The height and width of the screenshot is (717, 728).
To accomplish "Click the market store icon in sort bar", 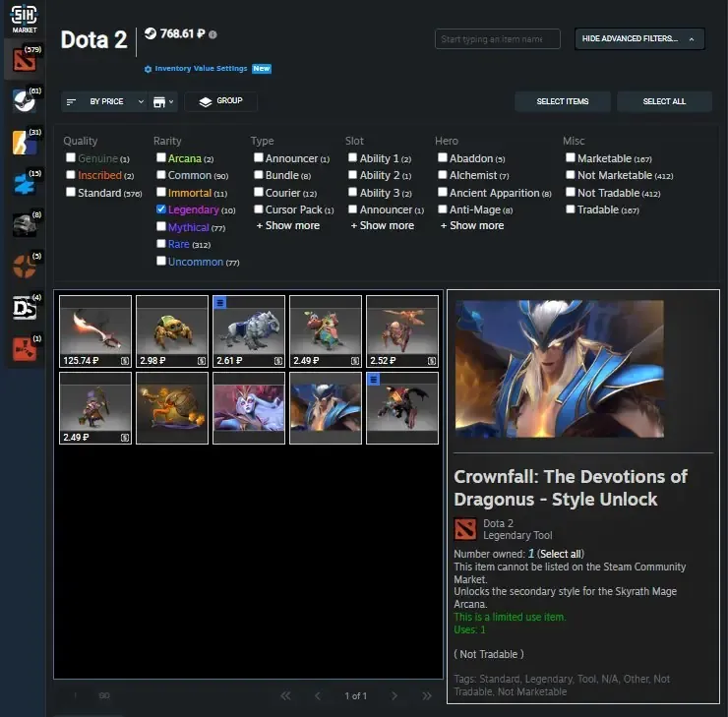I will pyautogui.click(x=158, y=102).
